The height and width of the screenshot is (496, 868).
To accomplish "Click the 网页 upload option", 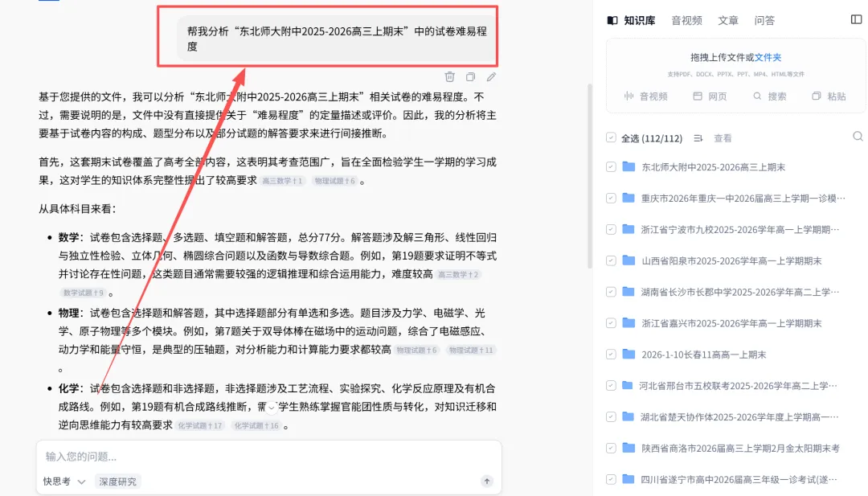I will click(x=710, y=96).
